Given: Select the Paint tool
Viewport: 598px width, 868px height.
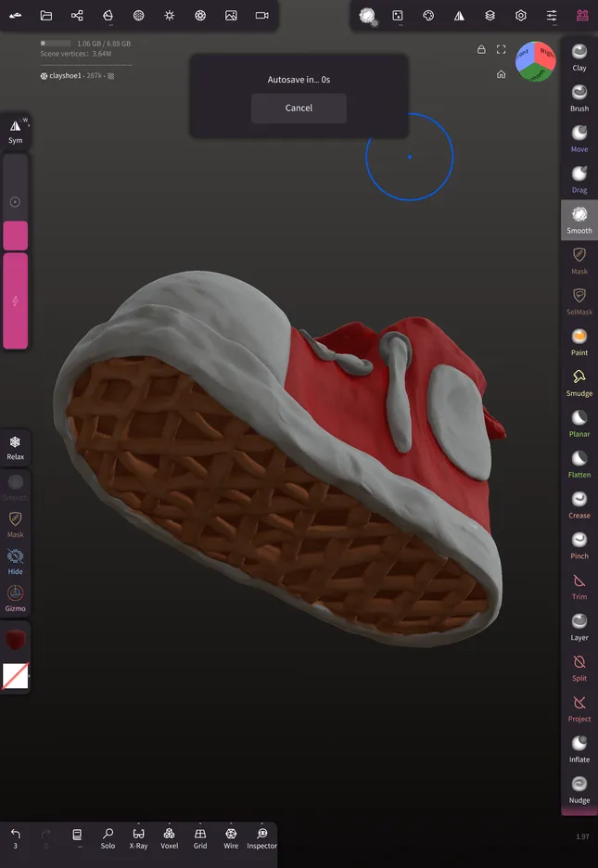Looking at the screenshot, I should click(579, 342).
